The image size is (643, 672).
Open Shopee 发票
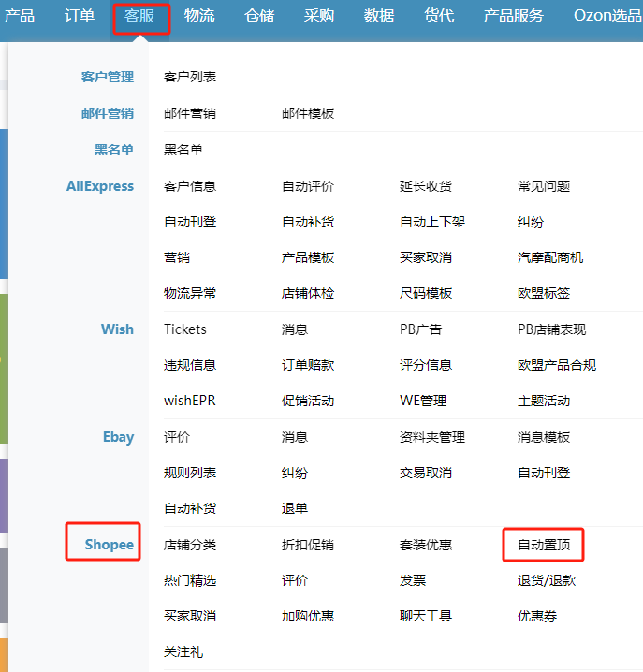pos(413,580)
